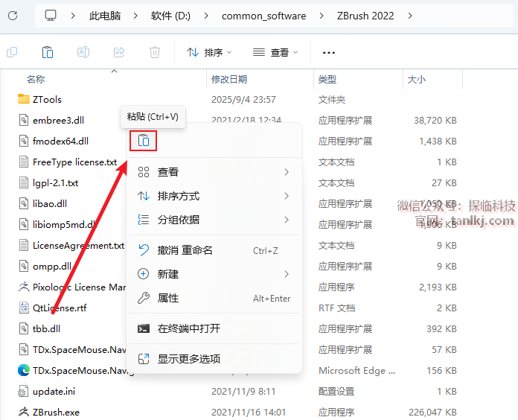Open 排序方式 submenu in context menu

[x=214, y=196]
